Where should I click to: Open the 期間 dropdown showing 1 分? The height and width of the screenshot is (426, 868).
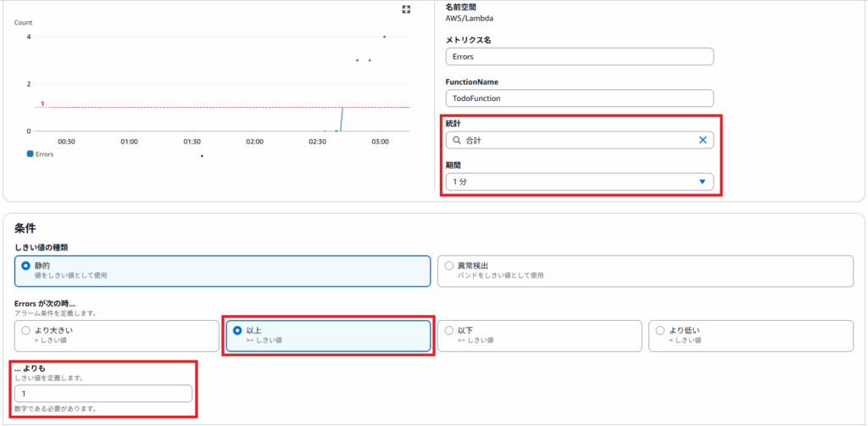coord(579,182)
